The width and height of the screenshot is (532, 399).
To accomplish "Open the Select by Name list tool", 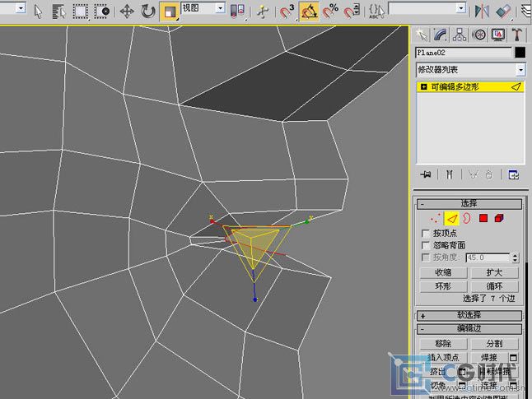I will click(x=59, y=12).
